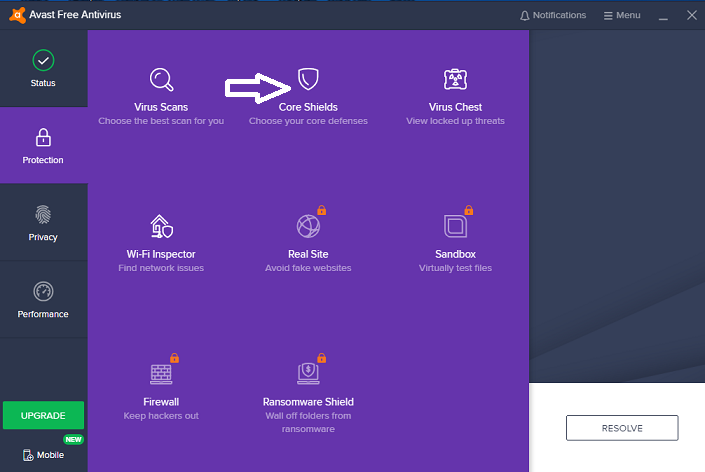Open the Menu text in title bar
The width and height of the screenshot is (705, 472).
(628, 15)
